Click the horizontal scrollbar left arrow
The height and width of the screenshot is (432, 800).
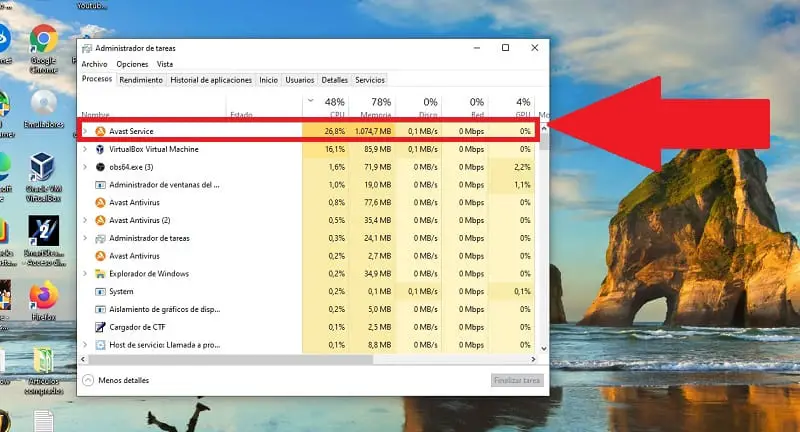(83, 360)
